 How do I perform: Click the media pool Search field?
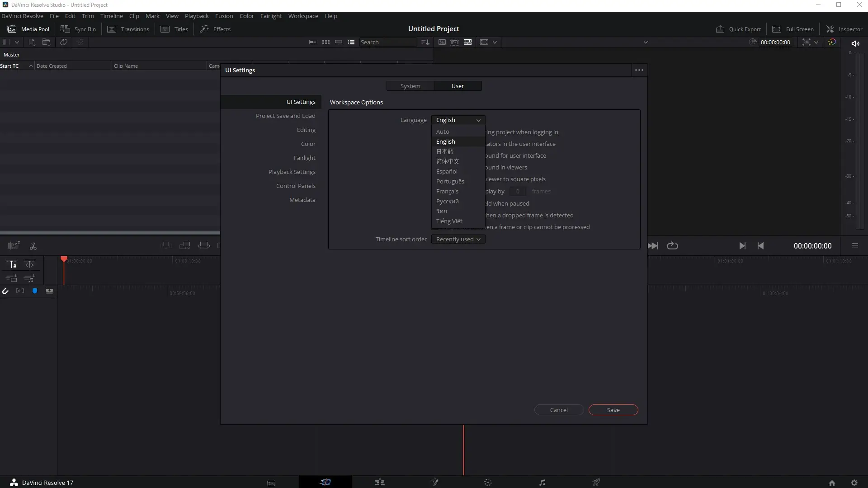(387, 42)
